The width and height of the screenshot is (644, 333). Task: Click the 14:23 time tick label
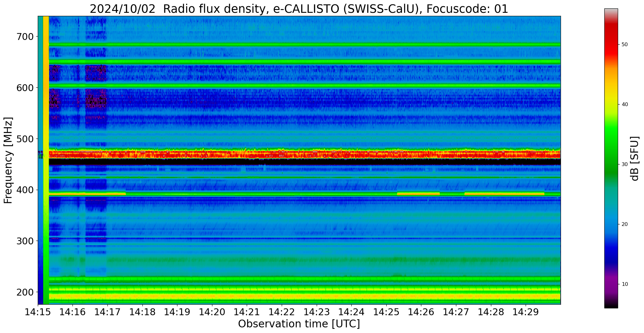317,312
